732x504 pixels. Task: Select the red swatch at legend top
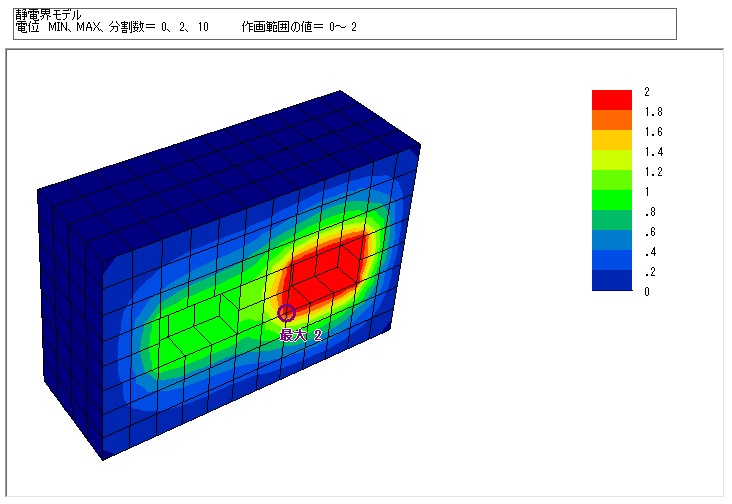pyautogui.click(x=611, y=100)
